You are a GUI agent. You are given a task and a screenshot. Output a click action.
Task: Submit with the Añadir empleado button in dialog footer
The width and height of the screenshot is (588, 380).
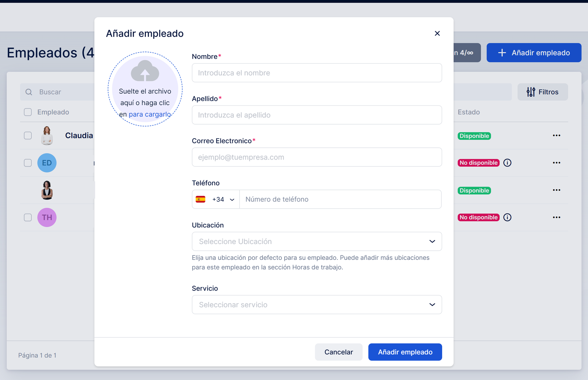(x=405, y=352)
